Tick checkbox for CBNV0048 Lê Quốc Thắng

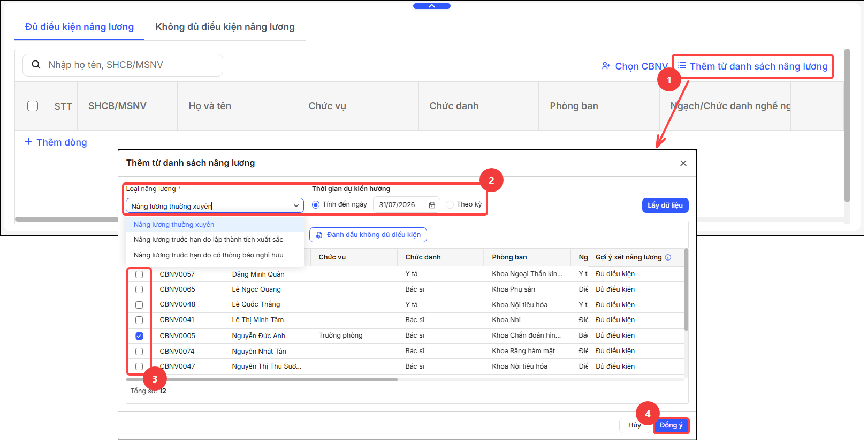pos(139,305)
